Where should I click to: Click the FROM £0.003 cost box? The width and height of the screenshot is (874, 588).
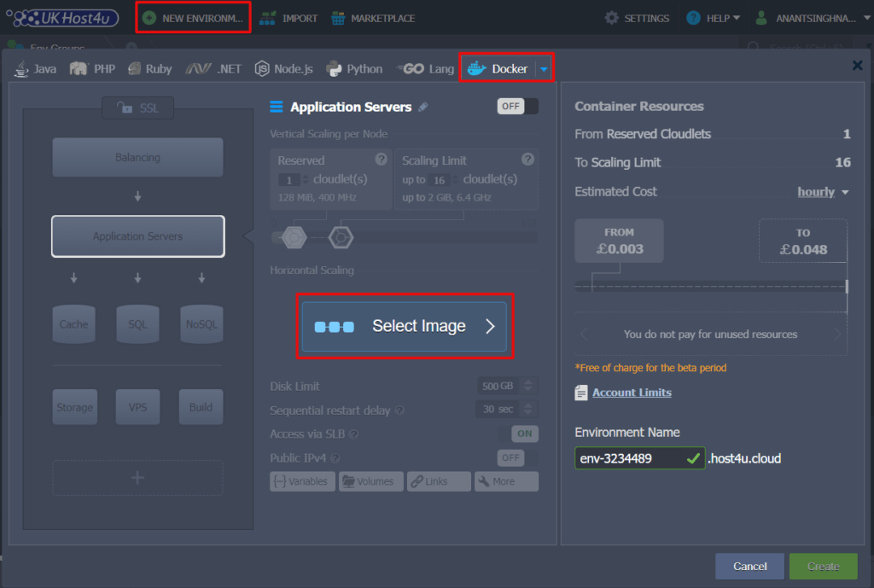pos(620,241)
